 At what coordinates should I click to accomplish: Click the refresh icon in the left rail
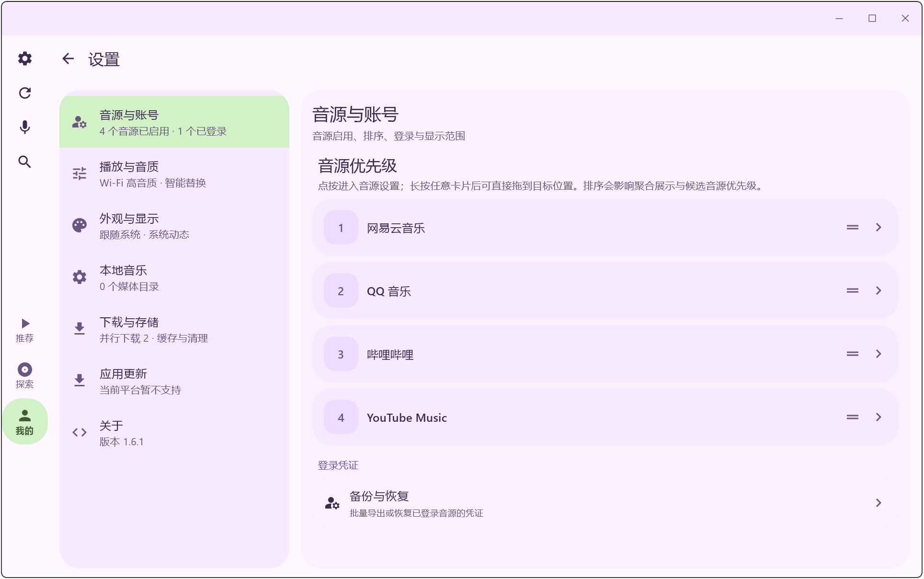tap(25, 93)
